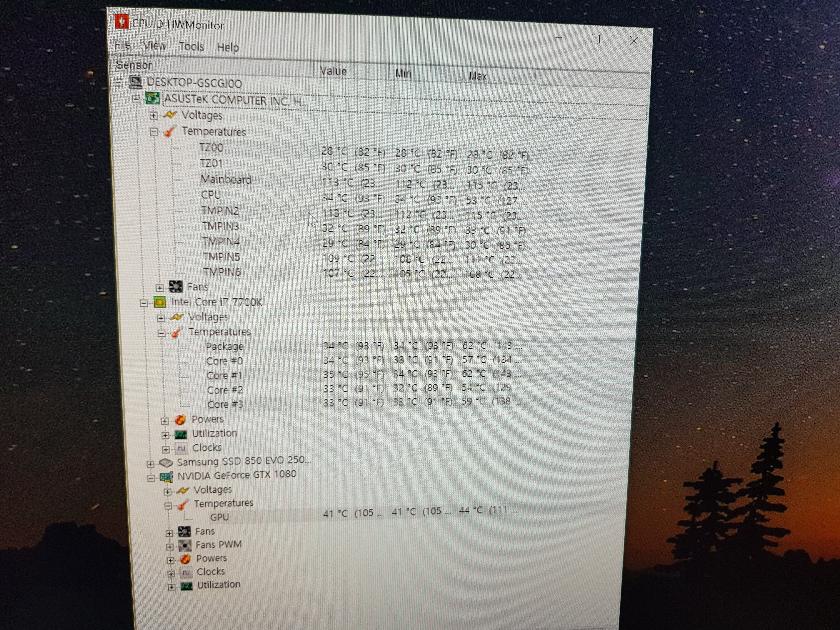Collapse motherboard Temperatures node

154,132
